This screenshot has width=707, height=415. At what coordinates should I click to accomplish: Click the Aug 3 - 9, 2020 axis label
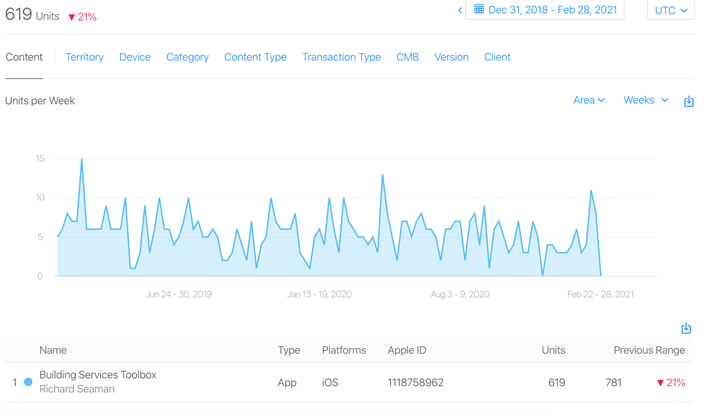460,295
